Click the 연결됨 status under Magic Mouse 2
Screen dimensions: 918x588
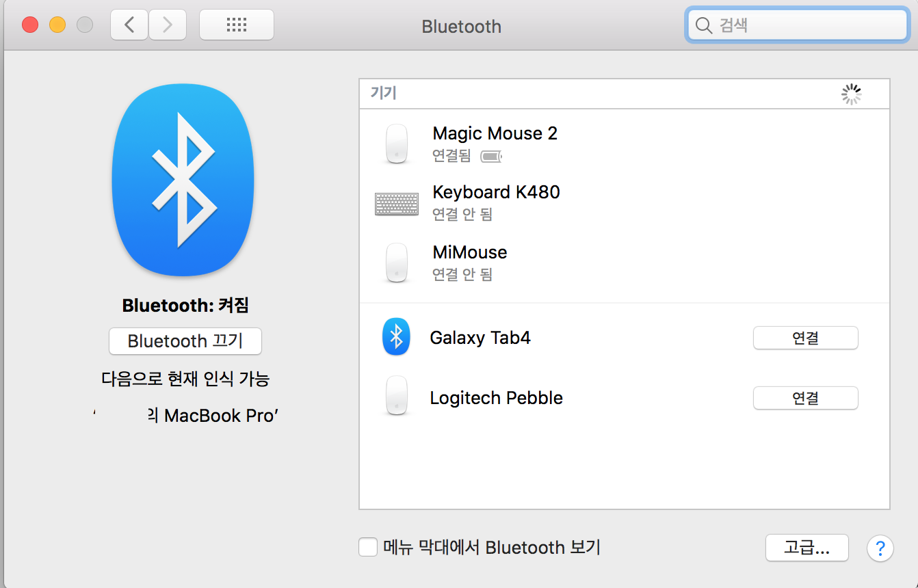pyautogui.click(x=451, y=156)
